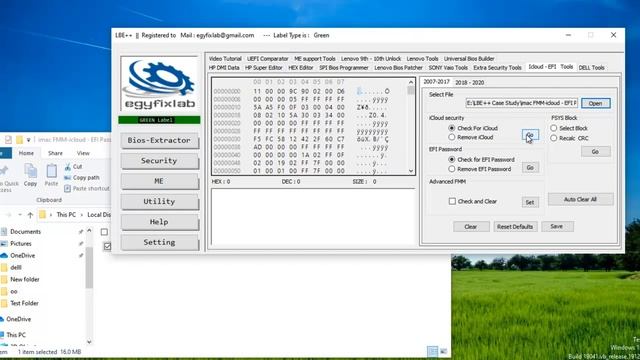Switch to HEX Editor tab
This screenshot has height=360, width=640.
pyautogui.click(x=300, y=68)
